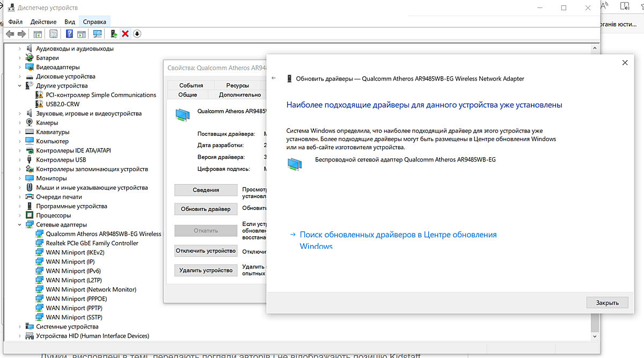The image size is (644, 358).
Task: Click the Help question mark toolbar icon
Action: 69,34
